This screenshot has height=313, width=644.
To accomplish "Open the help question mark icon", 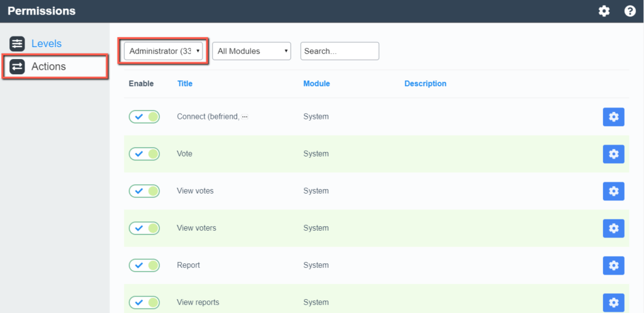I will [x=630, y=11].
